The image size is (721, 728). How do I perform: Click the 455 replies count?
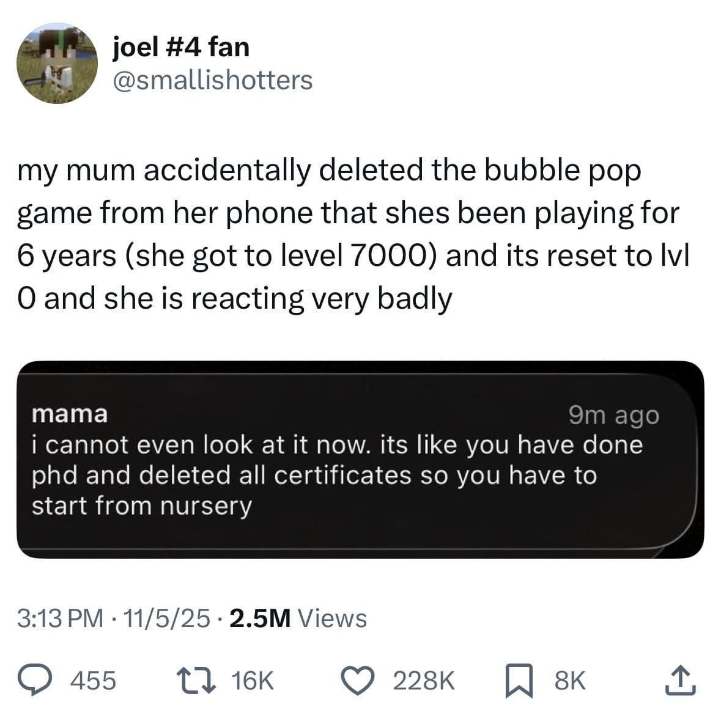pyautogui.click(x=93, y=681)
